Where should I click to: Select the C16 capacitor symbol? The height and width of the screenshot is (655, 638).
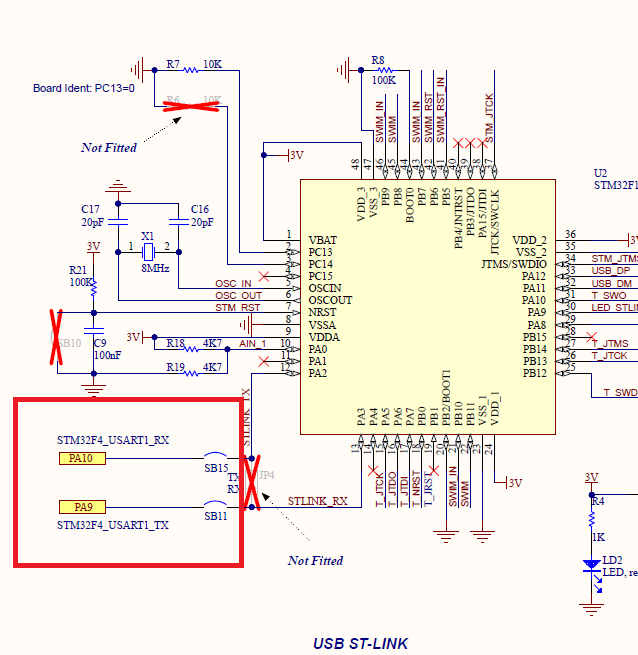click(179, 222)
